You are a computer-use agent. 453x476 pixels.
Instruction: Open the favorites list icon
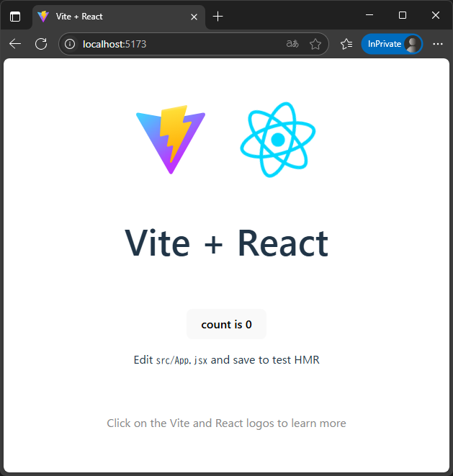tap(346, 44)
